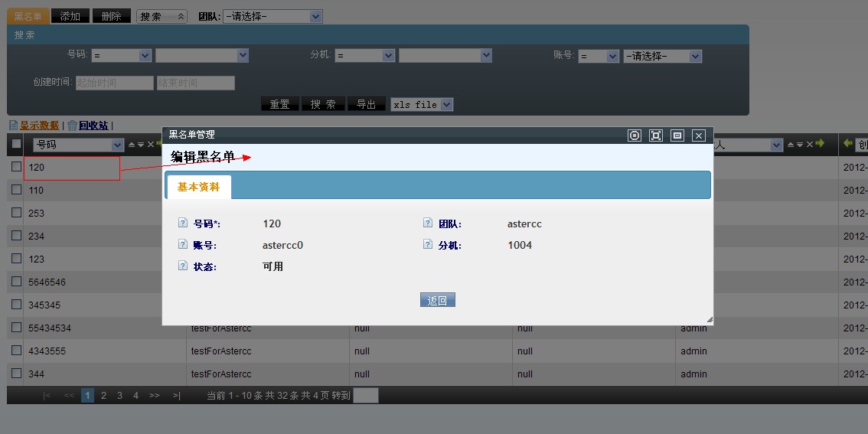Check the checkbox for row 110
868x434 pixels.
pyautogui.click(x=16, y=190)
